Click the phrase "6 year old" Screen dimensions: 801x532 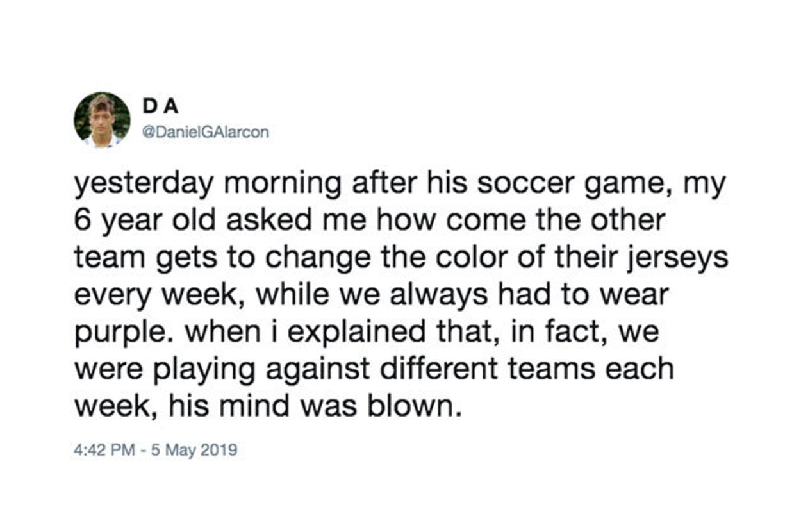click(x=138, y=221)
